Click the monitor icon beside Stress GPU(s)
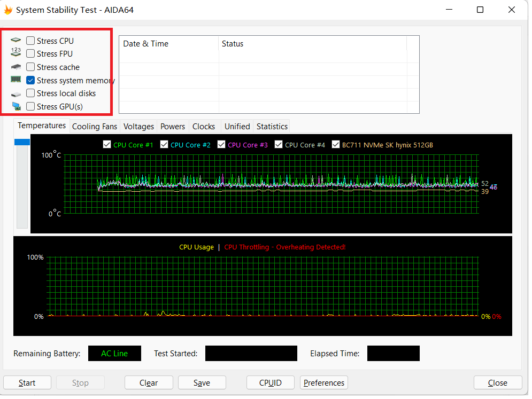Screen dimensions: 532x399 point(16,106)
